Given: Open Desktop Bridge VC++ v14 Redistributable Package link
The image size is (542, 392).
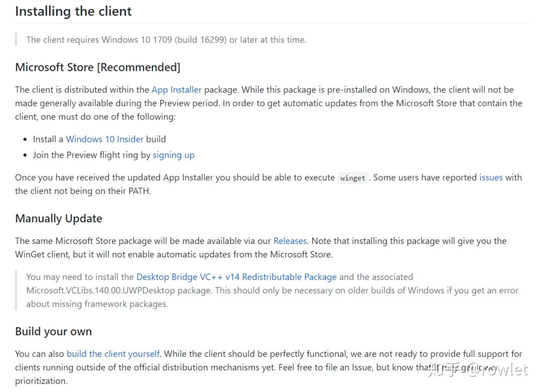Looking at the screenshot, I should point(236,277).
